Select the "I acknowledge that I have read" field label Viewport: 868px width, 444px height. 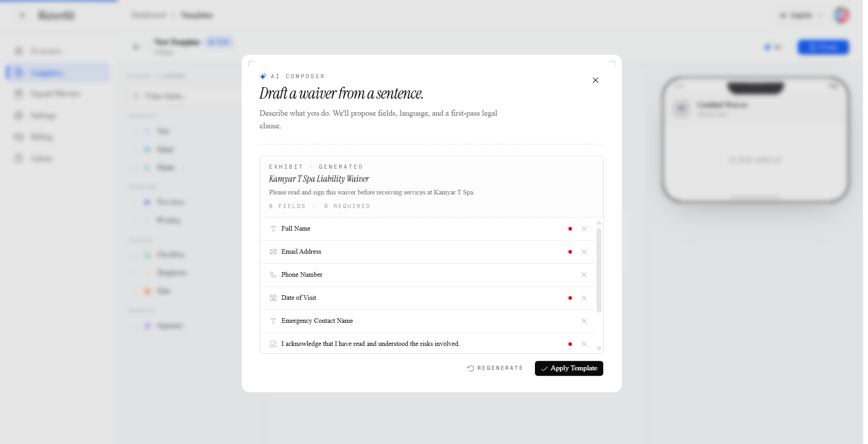pos(371,344)
